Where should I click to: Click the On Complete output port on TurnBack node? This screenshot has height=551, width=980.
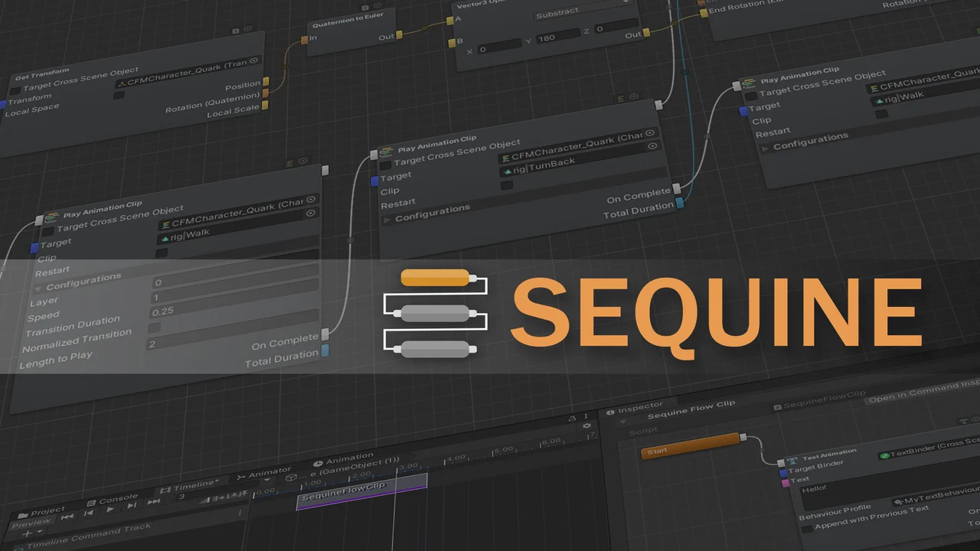pyautogui.click(x=677, y=189)
